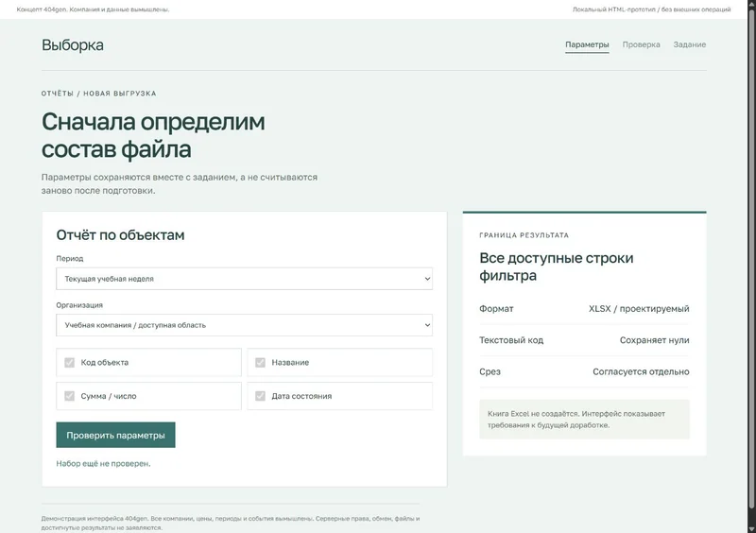Click the 'Локальный HTML-прототип' banner text

651,9
